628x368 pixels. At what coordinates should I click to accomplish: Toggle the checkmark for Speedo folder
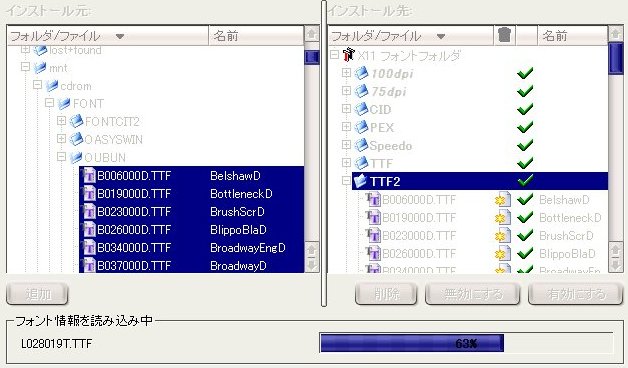[525, 145]
